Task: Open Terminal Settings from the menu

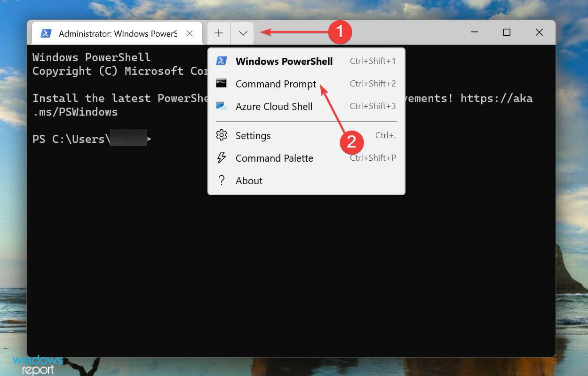Action: point(253,135)
